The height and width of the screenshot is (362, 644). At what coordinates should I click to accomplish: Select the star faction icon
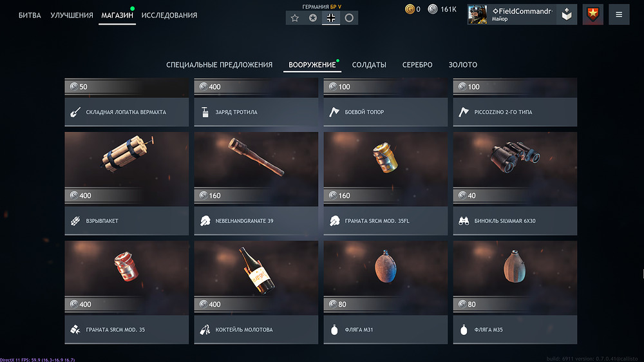295,18
